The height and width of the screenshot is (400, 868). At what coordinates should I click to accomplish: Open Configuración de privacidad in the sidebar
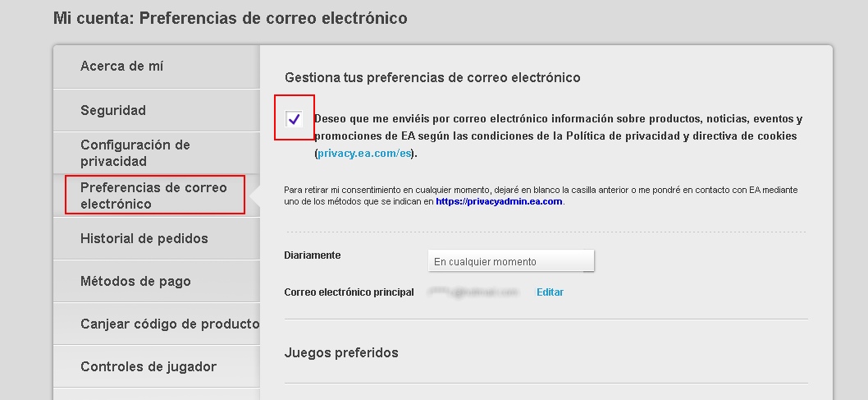coord(135,153)
